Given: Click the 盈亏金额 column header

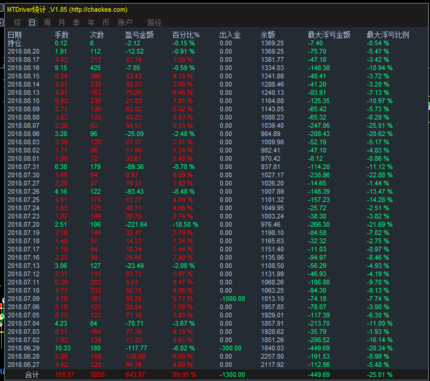Looking at the screenshot, I should [x=139, y=35].
